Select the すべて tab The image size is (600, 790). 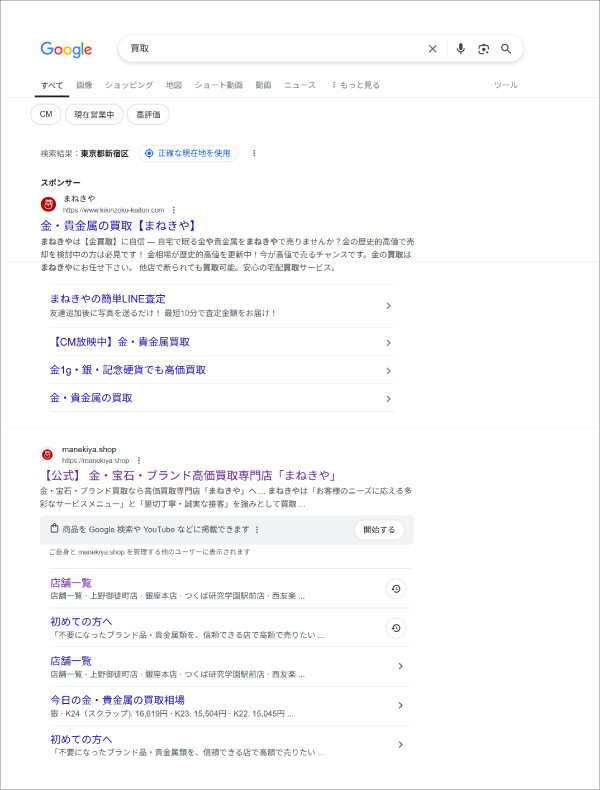tap(52, 85)
